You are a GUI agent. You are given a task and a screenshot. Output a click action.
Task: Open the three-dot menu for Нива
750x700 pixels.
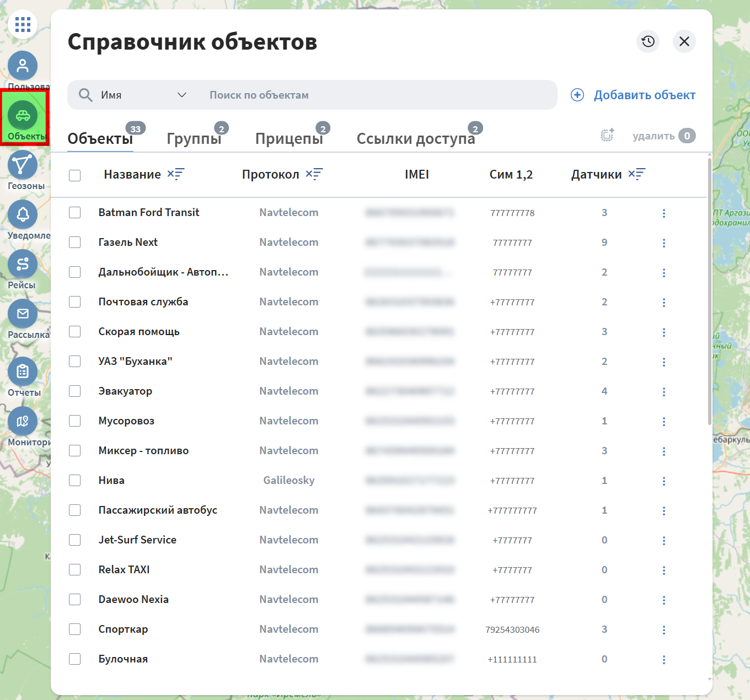[x=663, y=481]
